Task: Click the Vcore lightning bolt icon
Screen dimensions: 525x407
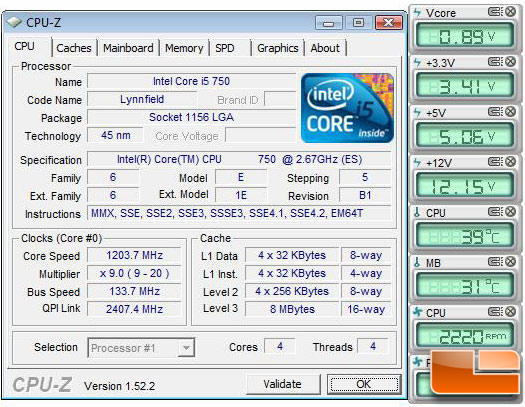Action: point(417,12)
